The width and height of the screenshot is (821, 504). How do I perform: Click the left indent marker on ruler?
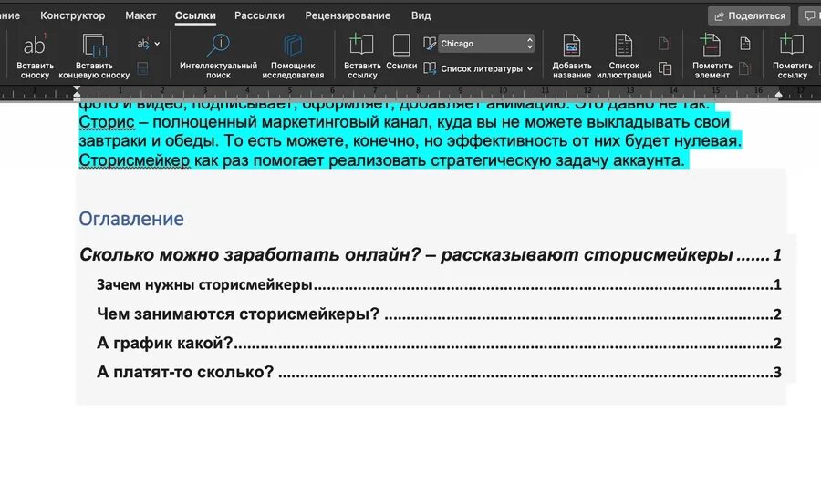[77, 94]
